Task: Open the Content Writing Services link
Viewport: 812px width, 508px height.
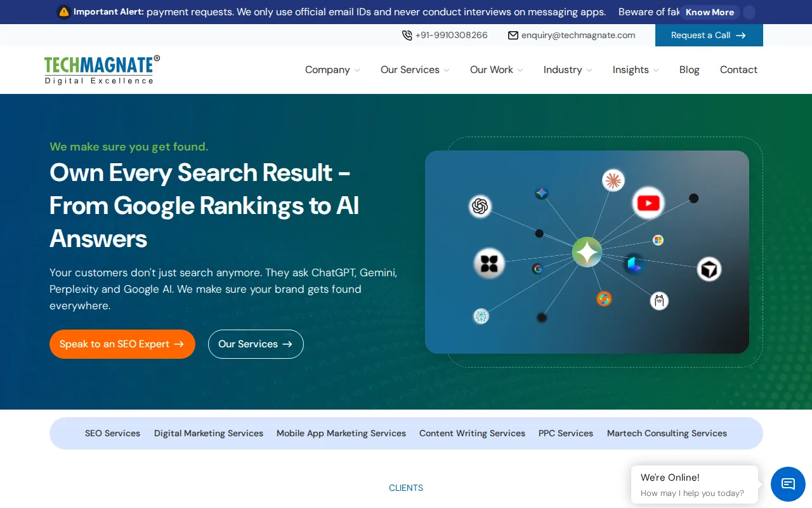Action: coord(472,433)
